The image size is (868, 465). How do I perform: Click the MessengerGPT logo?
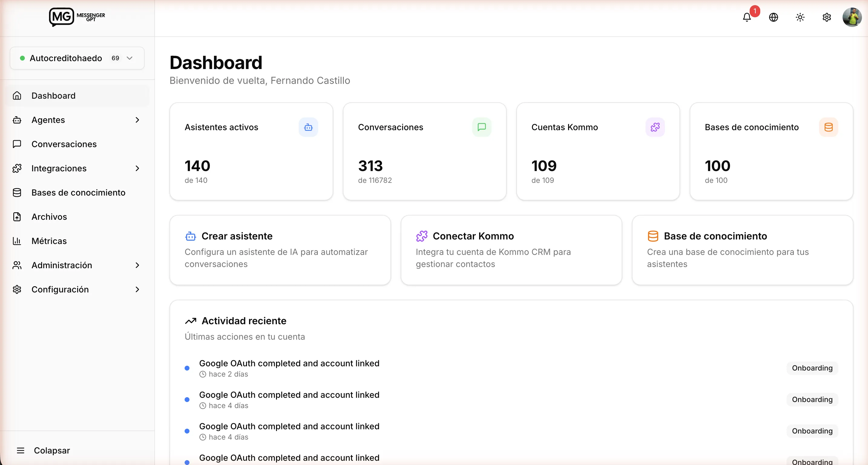pyautogui.click(x=77, y=17)
